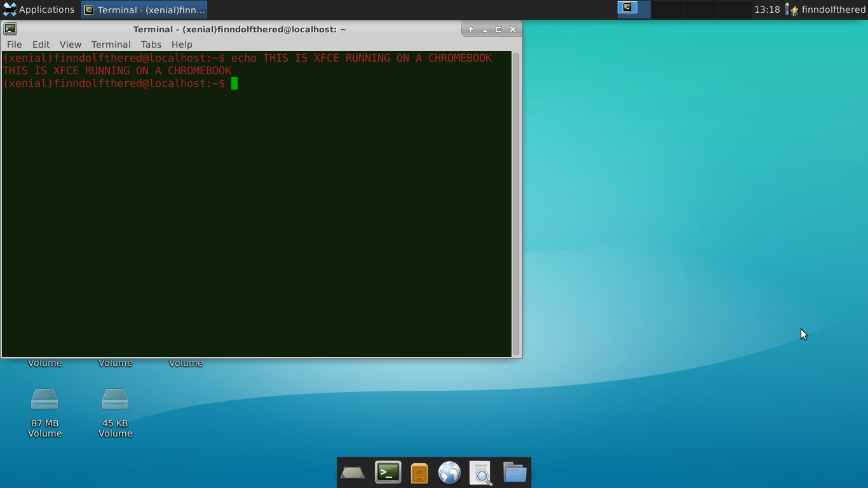Click the username finndolfthered in the top panel

pyautogui.click(x=832, y=10)
